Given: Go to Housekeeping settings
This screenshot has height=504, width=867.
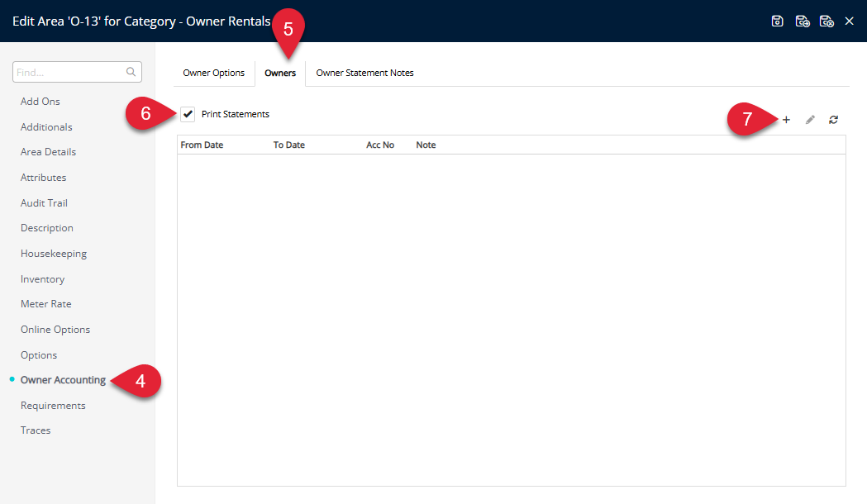Looking at the screenshot, I should (x=54, y=254).
